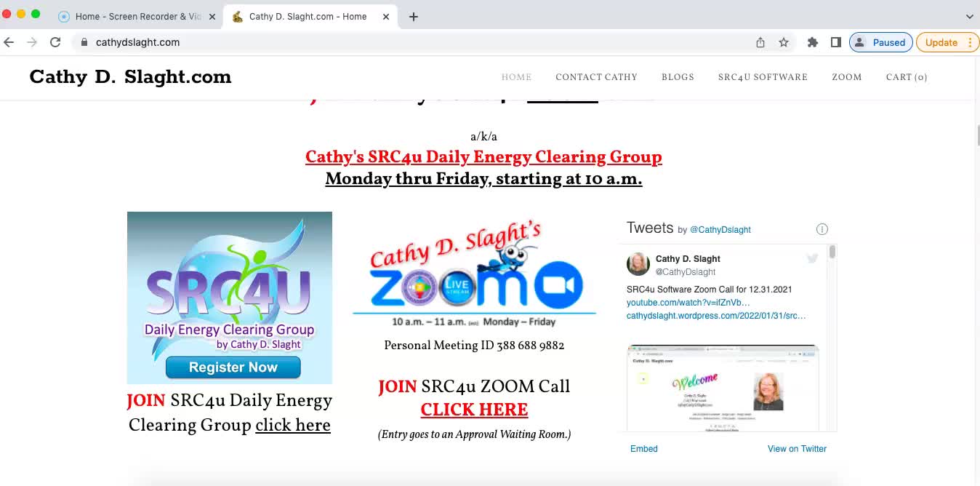
Task: Click the Entry goes to Approval Waiting Room text
Action: click(474, 434)
